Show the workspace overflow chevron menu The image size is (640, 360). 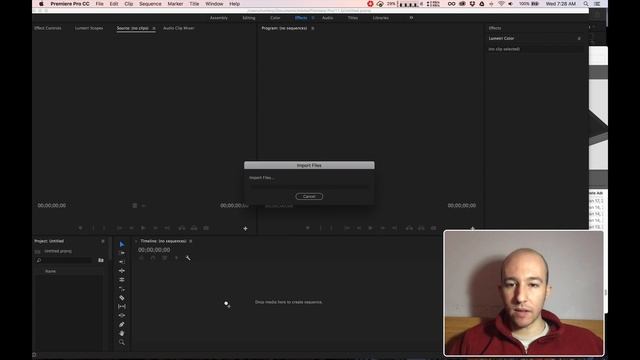point(411,18)
